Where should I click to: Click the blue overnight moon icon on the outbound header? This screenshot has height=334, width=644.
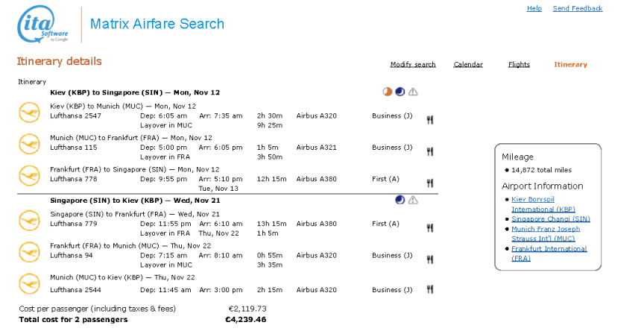[400, 92]
